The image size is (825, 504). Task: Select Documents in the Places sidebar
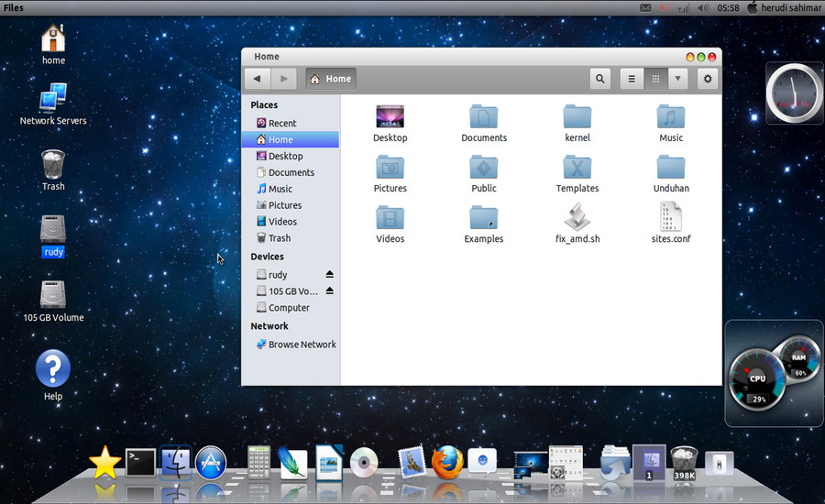click(x=291, y=172)
